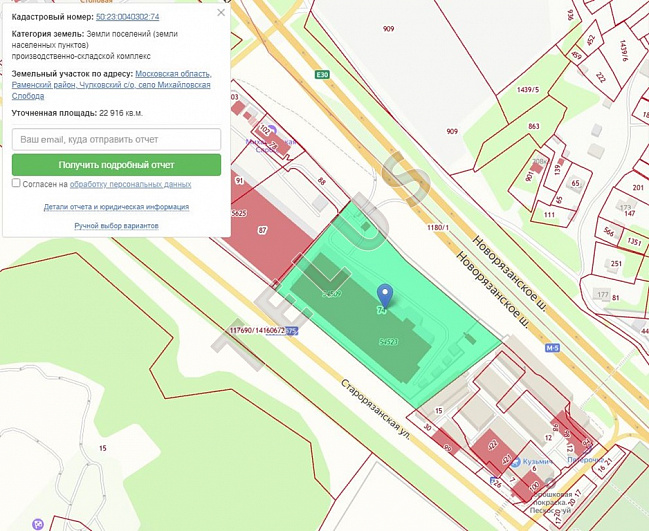Open Детали отчета и юридическая информация link
The width and height of the screenshot is (649, 531).
[116, 207]
